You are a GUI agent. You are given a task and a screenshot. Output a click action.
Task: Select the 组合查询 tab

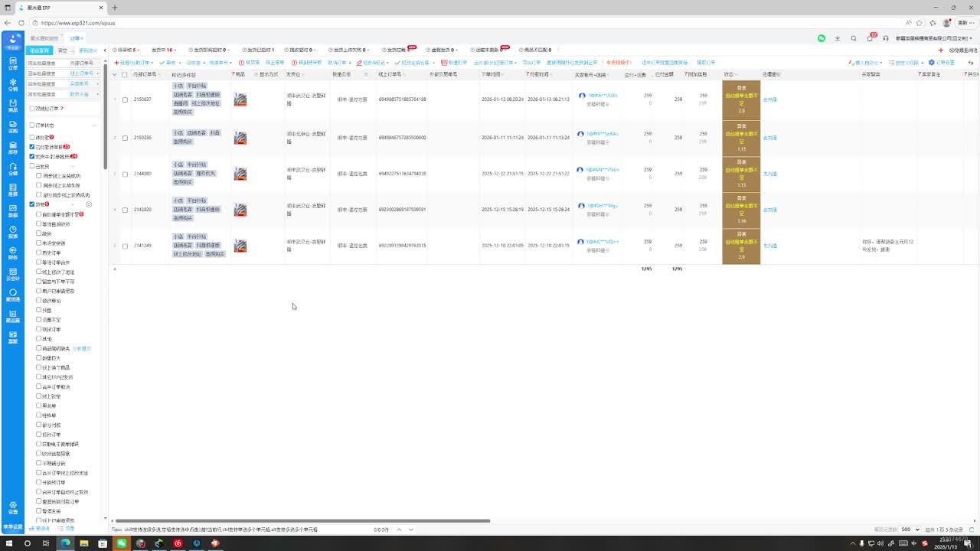coord(39,51)
